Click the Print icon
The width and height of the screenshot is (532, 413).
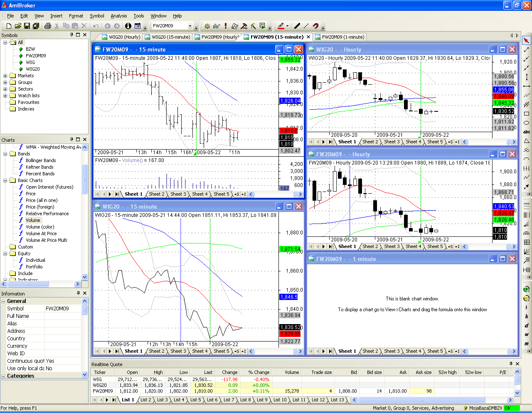coord(48,26)
